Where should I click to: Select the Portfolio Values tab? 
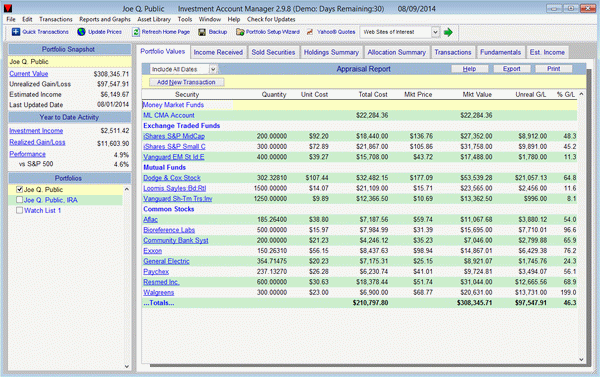coord(163,51)
